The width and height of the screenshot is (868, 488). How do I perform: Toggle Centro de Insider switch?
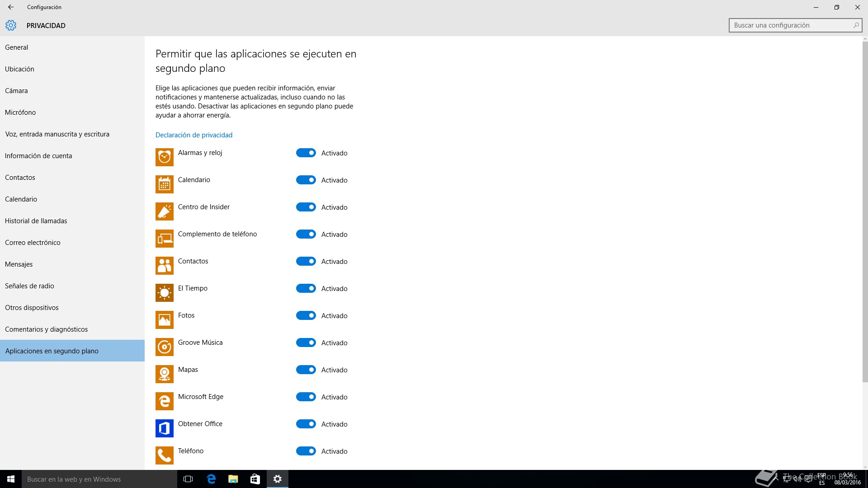tap(306, 207)
